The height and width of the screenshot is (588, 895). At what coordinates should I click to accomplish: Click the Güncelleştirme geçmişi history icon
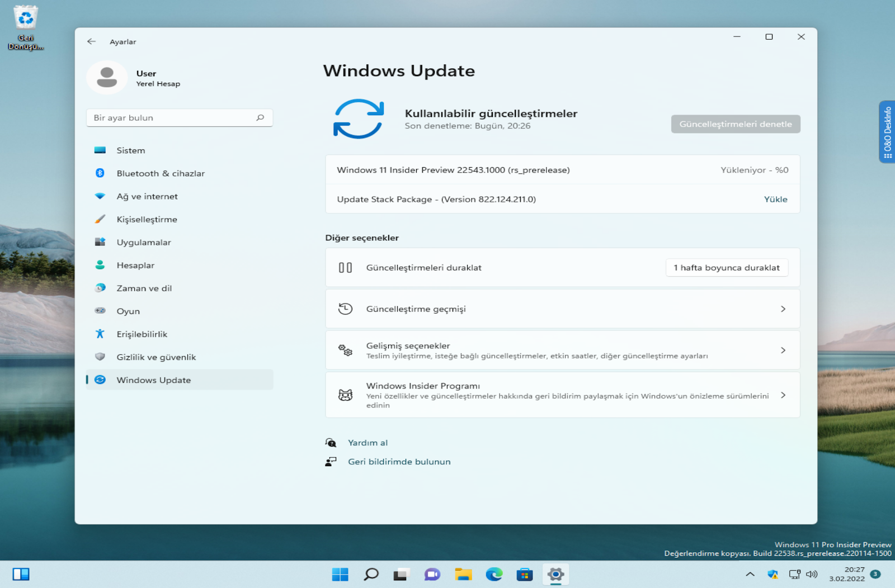[345, 309]
